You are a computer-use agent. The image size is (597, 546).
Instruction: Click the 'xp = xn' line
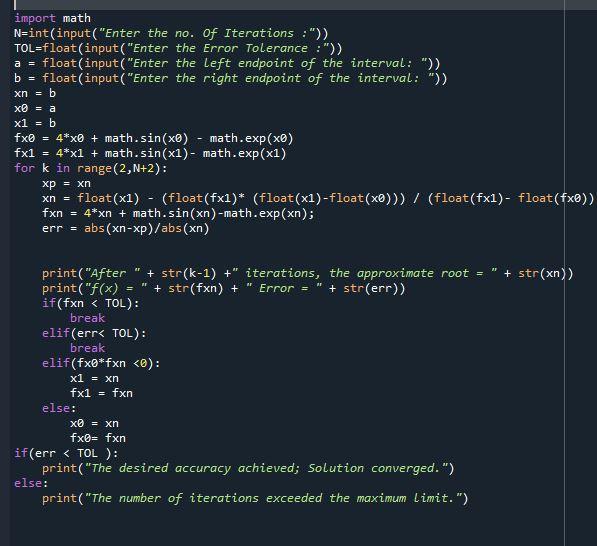click(66, 184)
